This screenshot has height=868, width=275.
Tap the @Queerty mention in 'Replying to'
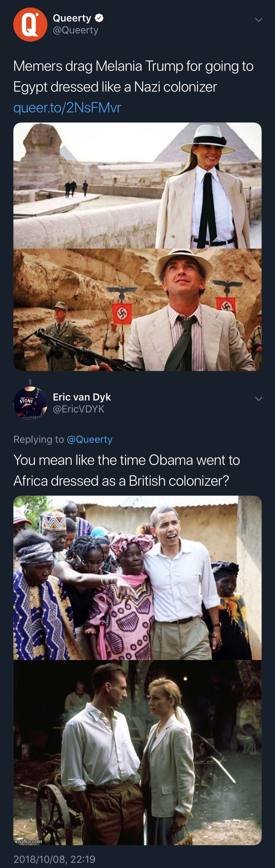pyautogui.click(x=90, y=439)
